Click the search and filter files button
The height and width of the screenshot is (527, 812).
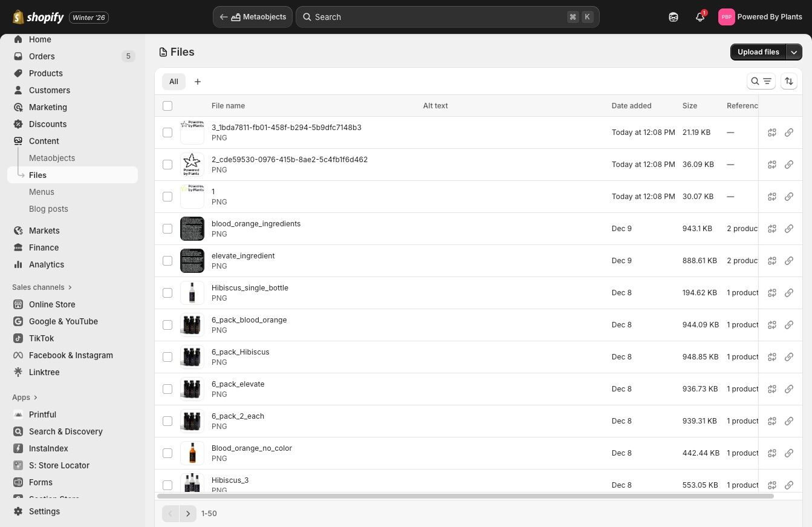pyautogui.click(x=761, y=81)
